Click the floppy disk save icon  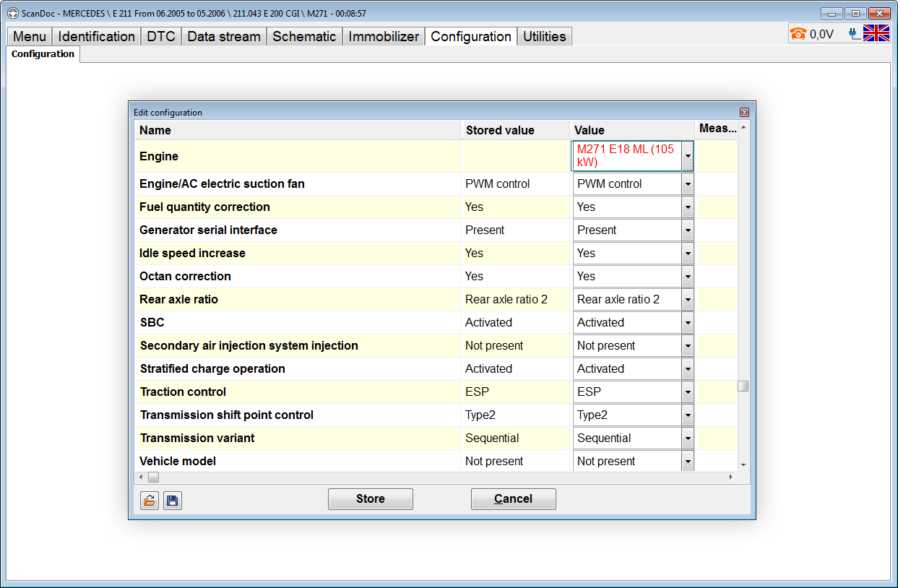[172, 501]
